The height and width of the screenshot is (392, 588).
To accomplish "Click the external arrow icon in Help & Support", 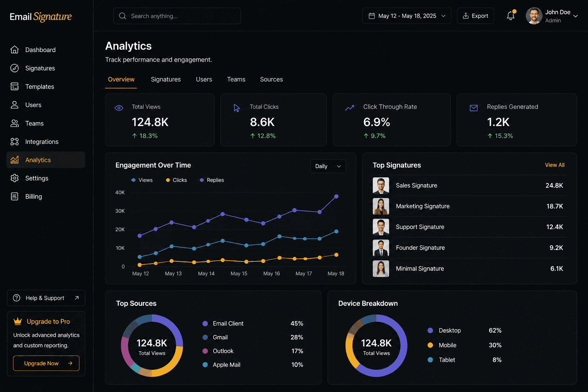I will point(77,298).
